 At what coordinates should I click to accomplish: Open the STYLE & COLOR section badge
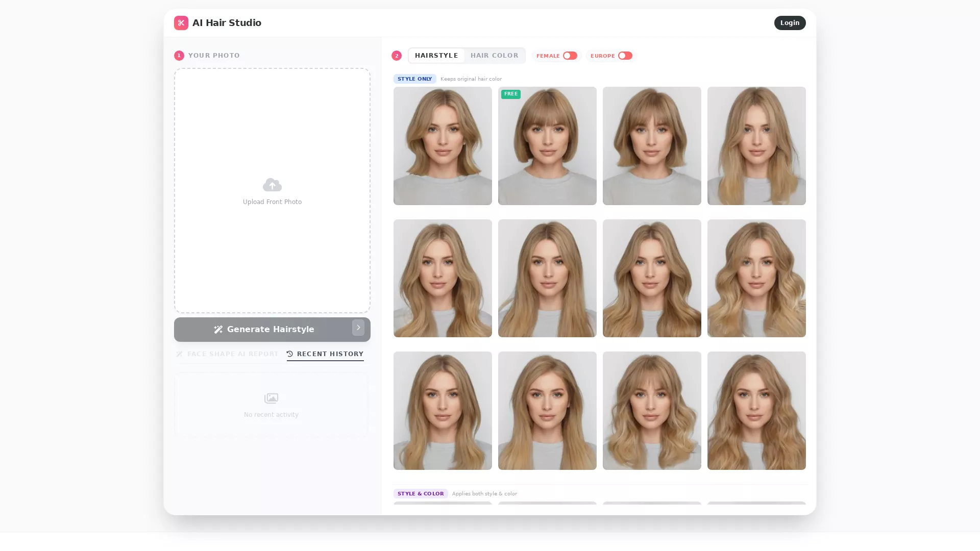(421, 493)
